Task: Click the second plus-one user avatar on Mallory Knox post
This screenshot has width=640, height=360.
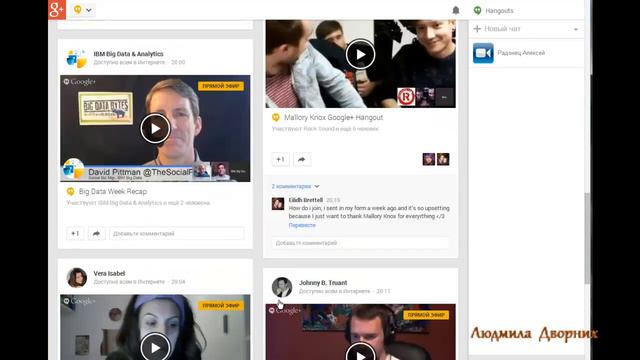Action: (x=443, y=159)
